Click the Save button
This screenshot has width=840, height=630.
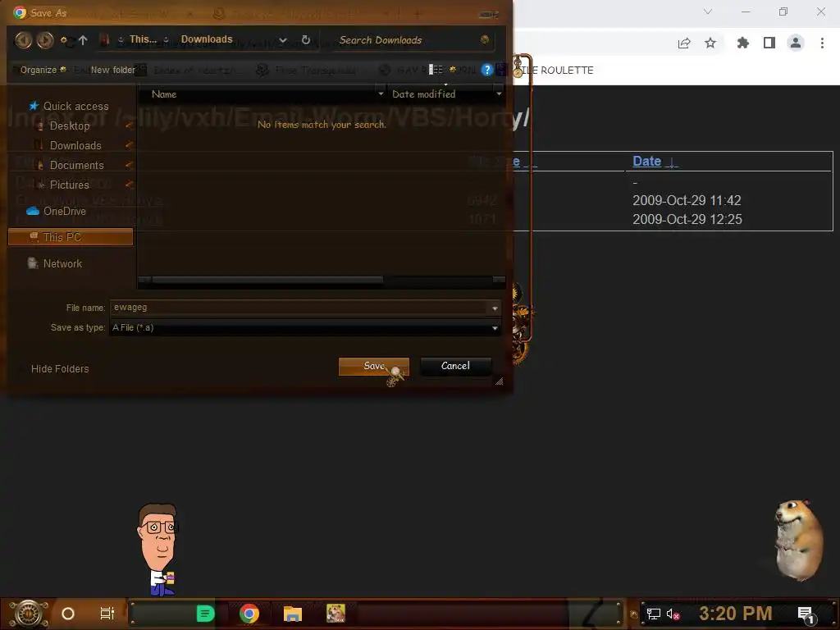(374, 366)
